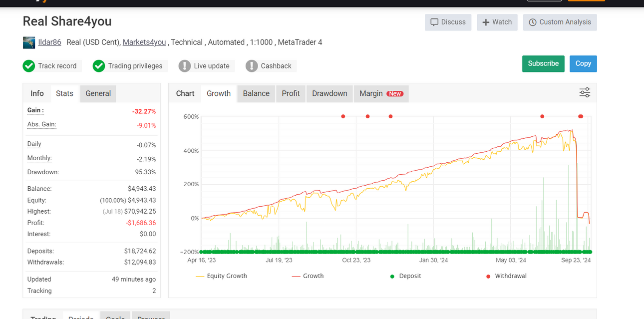Image resolution: width=644 pixels, height=319 pixels.
Task: Switch to the Balance chart tab
Action: [256, 93]
